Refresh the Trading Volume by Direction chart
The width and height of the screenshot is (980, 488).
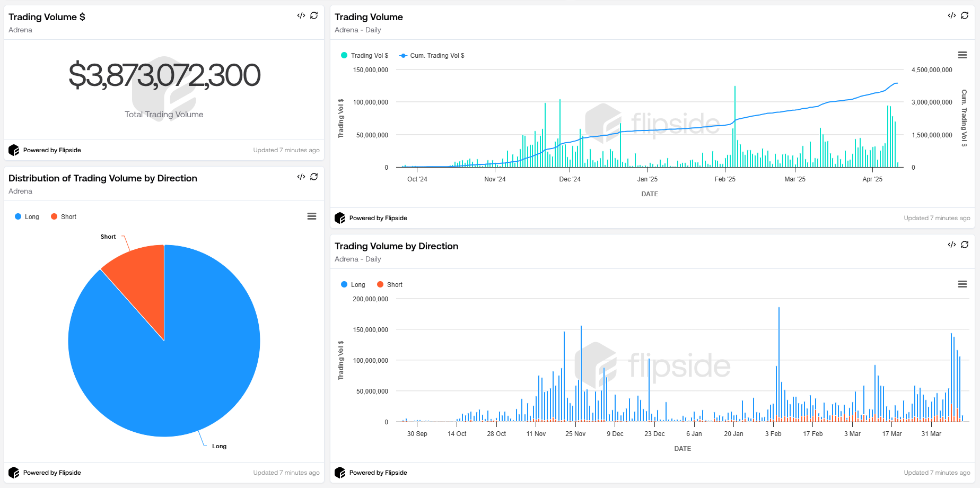click(965, 245)
